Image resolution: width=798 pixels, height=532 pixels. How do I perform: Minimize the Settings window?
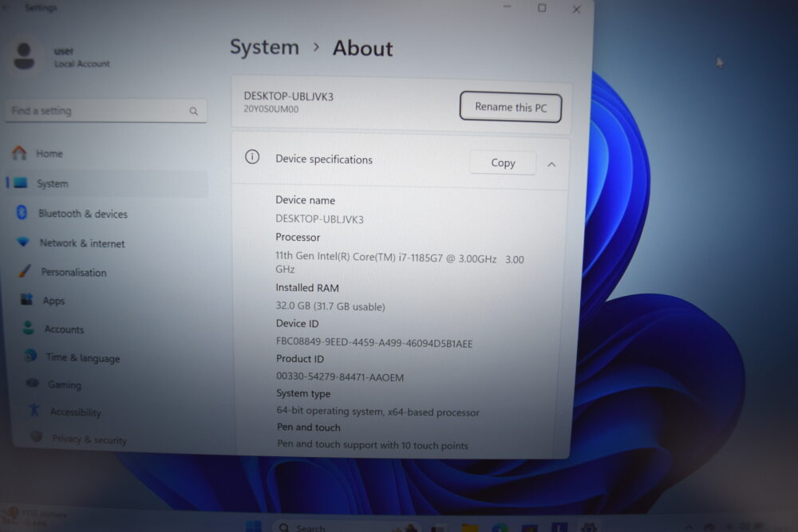[x=507, y=6]
